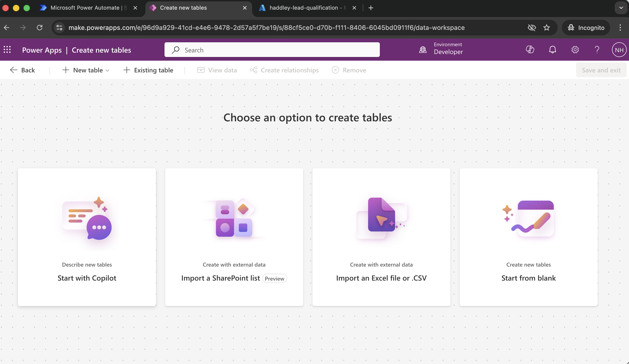The width and height of the screenshot is (629, 364).
Task: Click the Preview badge on SharePoint card
Action: pyautogui.click(x=274, y=279)
